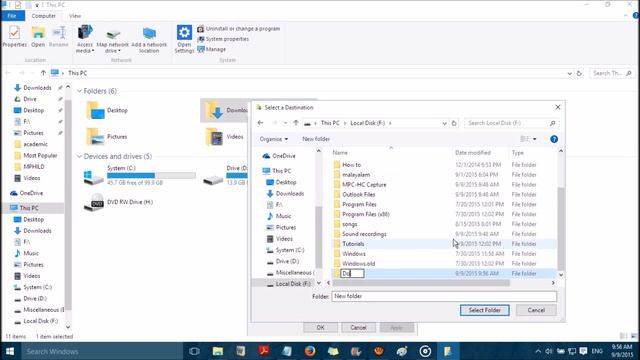Click academic folder in Explorer sidebar
Screen dimensions: 640x360
[x=35, y=144]
